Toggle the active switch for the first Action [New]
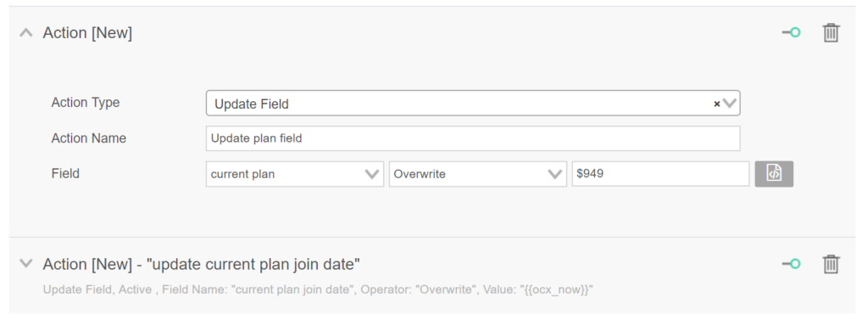868x331 pixels. point(792,33)
